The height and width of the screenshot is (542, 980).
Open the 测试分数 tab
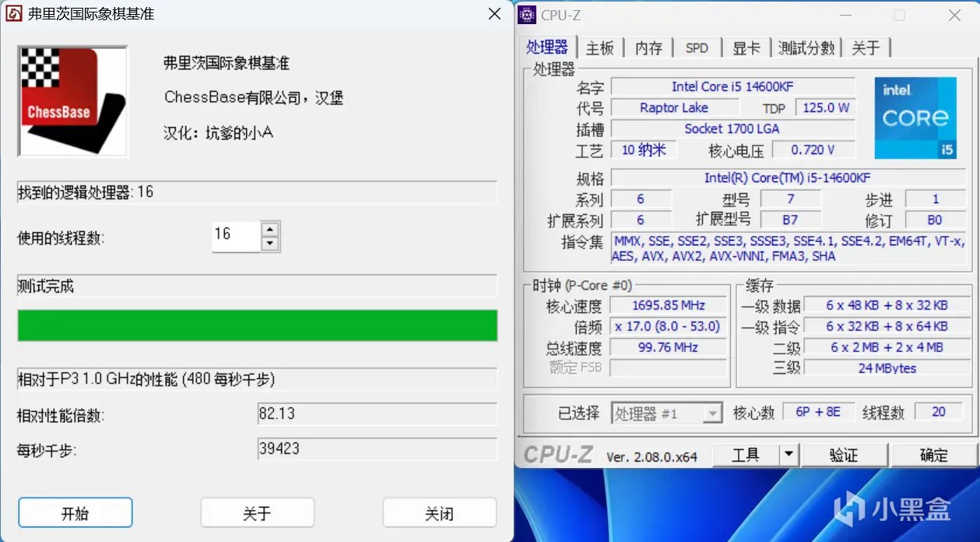[x=806, y=48]
